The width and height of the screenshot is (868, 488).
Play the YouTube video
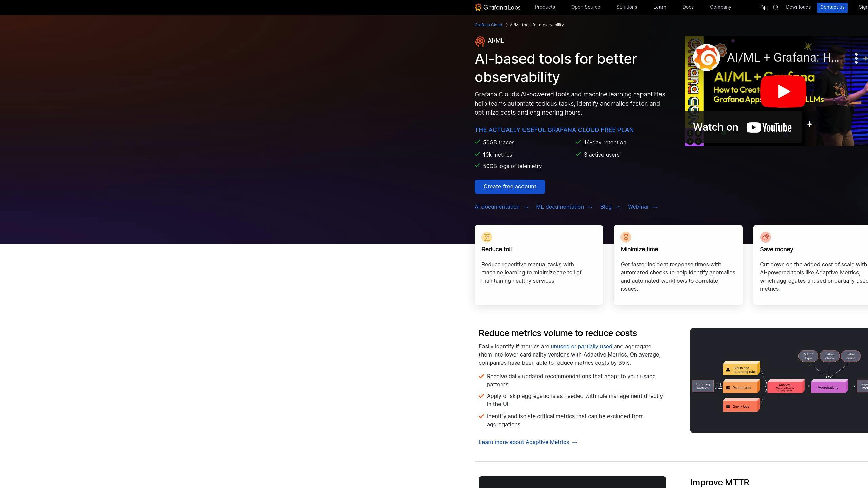tap(783, 91)
